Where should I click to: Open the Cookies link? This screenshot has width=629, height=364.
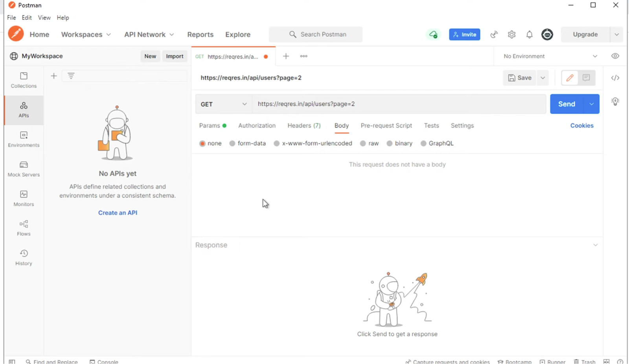(x=582, y=126)
